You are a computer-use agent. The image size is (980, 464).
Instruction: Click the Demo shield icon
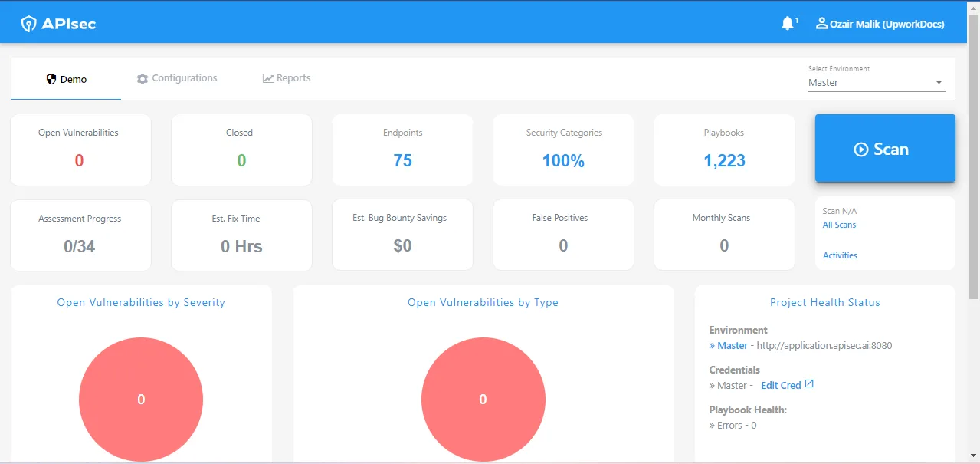pos(52,79)
